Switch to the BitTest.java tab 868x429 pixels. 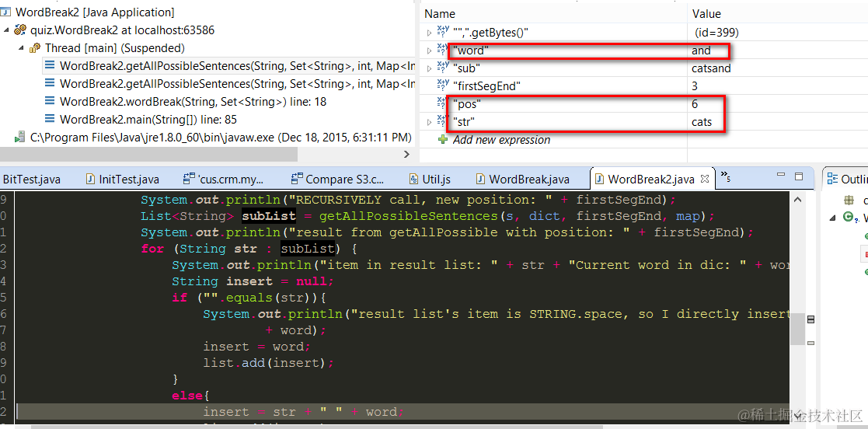(32, 180)
